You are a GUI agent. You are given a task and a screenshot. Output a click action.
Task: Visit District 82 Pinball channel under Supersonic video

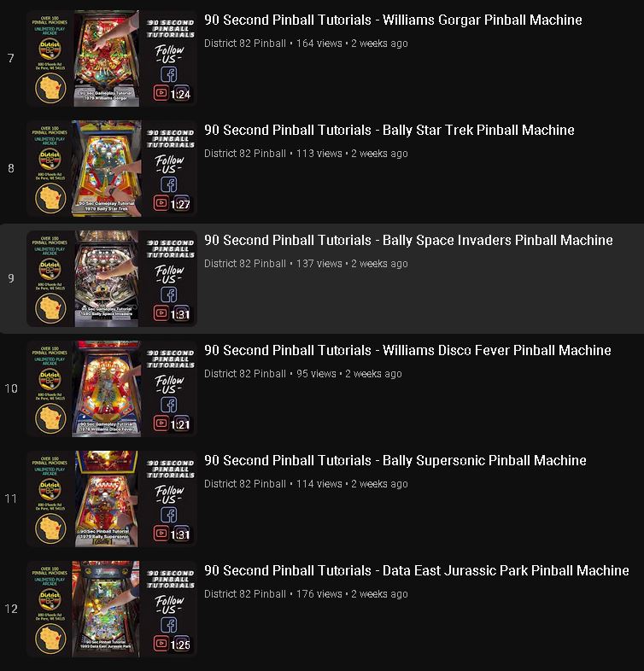coord(245,483)
